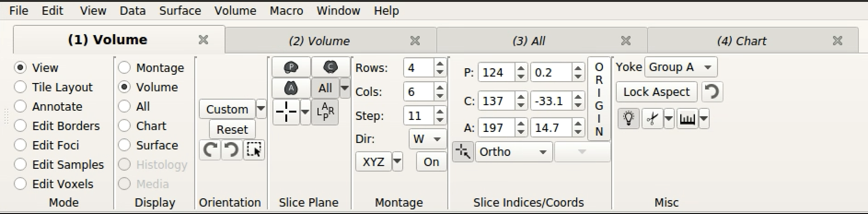Open the scale bar ruler dropdown arrow
This screenshot has width=868, height=214.
pyautogui.click(x=704, y=119)
